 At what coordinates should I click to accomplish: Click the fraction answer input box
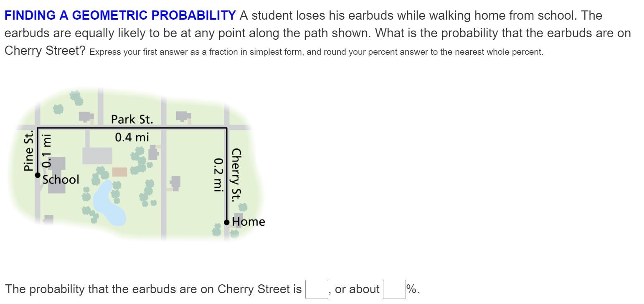click(x=316, y=289)
